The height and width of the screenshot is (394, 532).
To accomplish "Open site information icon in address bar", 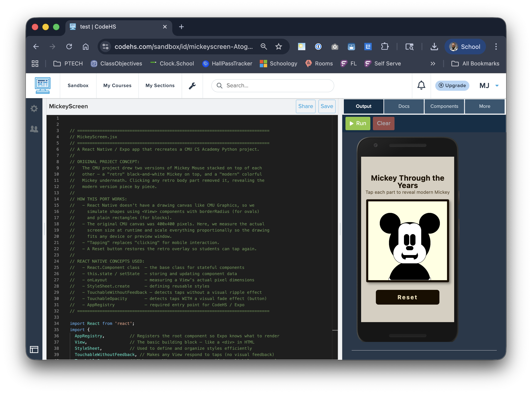I will [x=105, y=47].
